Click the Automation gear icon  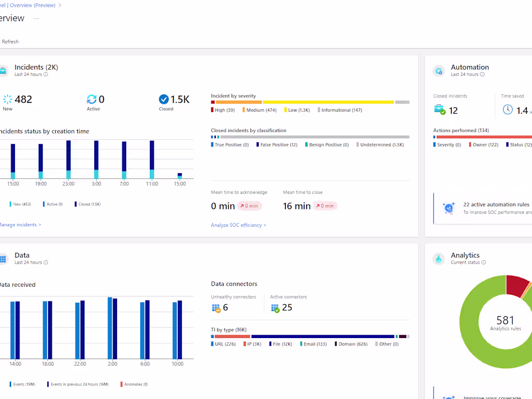[x=439, y=71]
